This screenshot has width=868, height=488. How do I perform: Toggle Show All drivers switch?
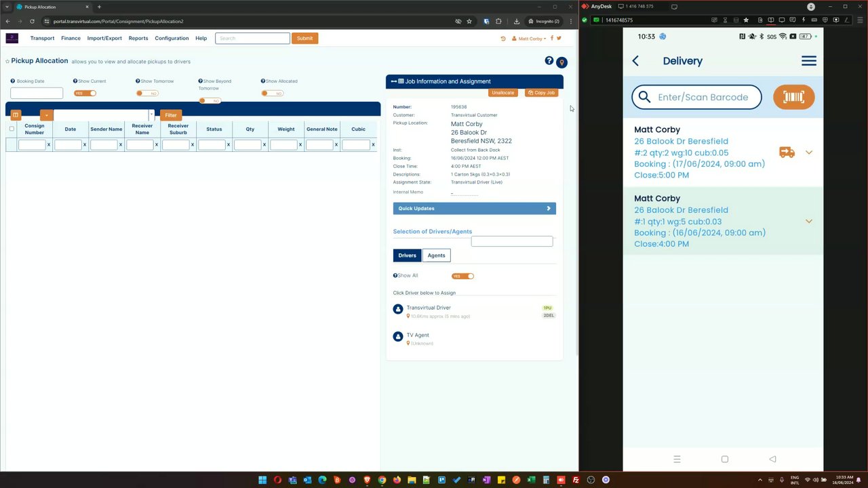(462, 276)
